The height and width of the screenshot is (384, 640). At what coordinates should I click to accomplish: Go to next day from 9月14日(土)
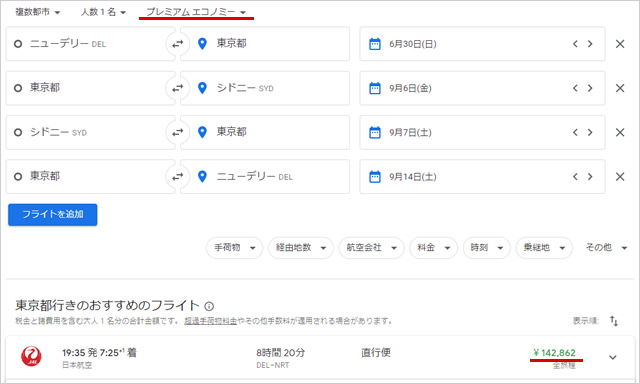590,177
